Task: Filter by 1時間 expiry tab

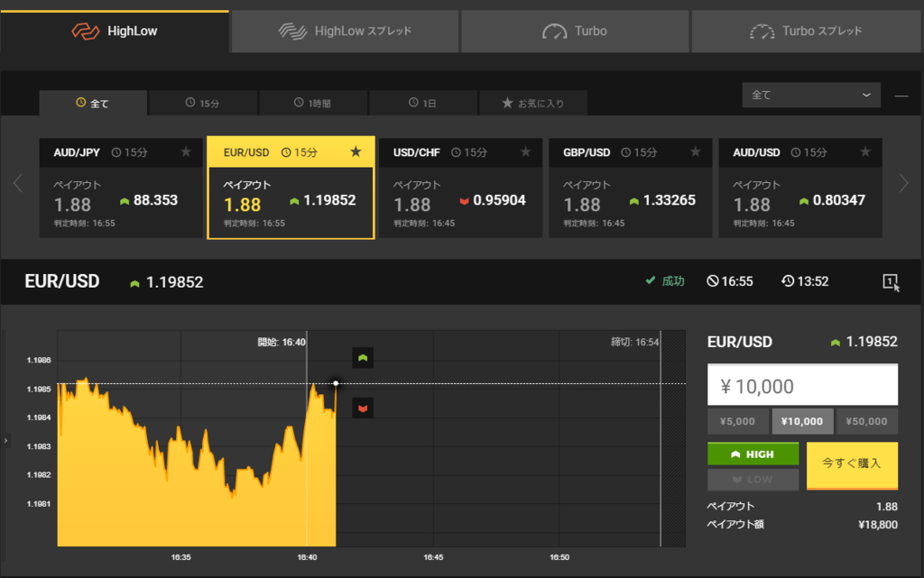Action: pyautogui.click(x=313, y=103)
